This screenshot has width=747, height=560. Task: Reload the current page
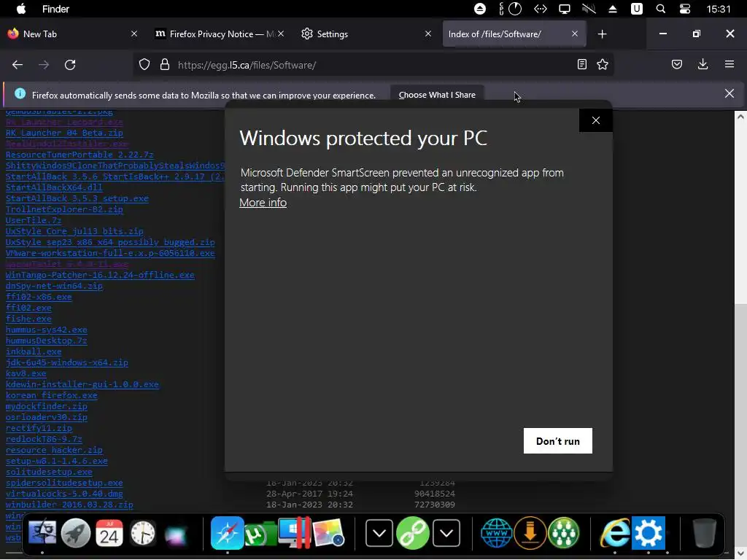pyautogui.click(x=70, y=65)
